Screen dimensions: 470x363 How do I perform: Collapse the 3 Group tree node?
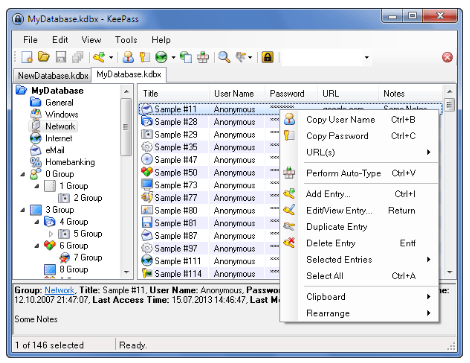click(23, 210)
